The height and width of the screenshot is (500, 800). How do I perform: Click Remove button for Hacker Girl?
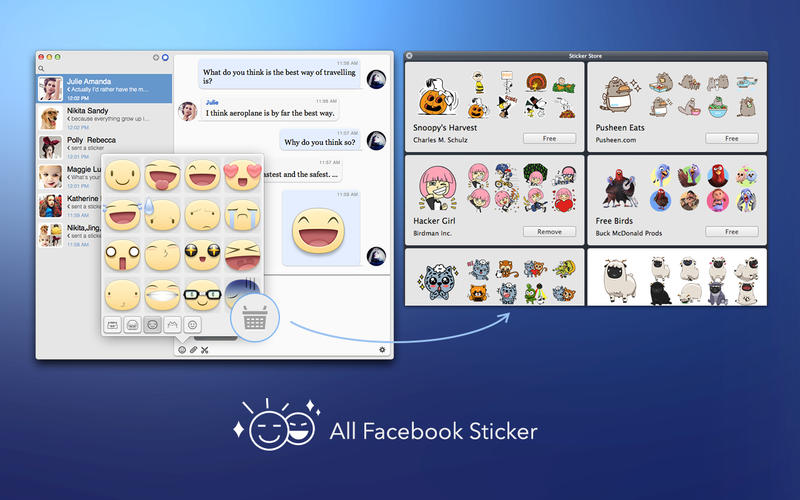tap(549, 232)
